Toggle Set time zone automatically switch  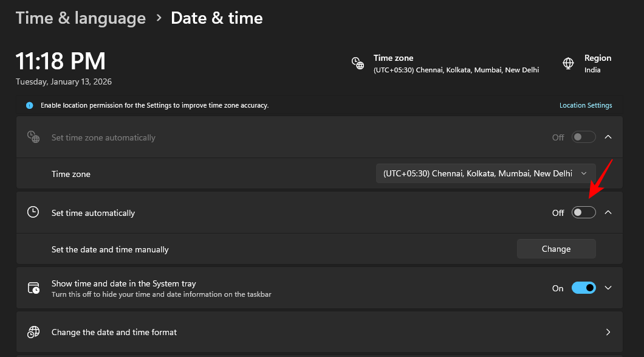click(583, 137)
